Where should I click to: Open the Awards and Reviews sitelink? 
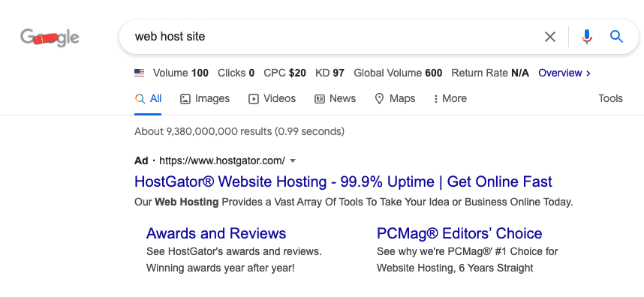[216, 233]
